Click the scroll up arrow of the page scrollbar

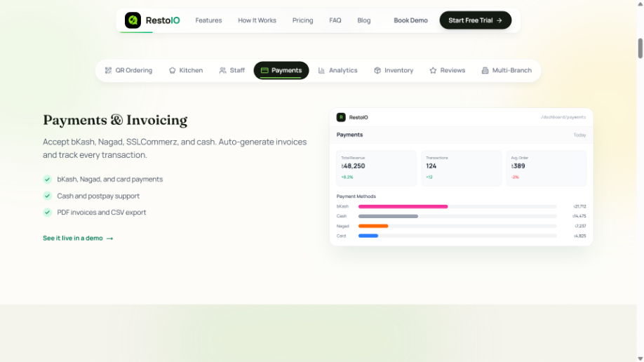(x=640, y=4)
